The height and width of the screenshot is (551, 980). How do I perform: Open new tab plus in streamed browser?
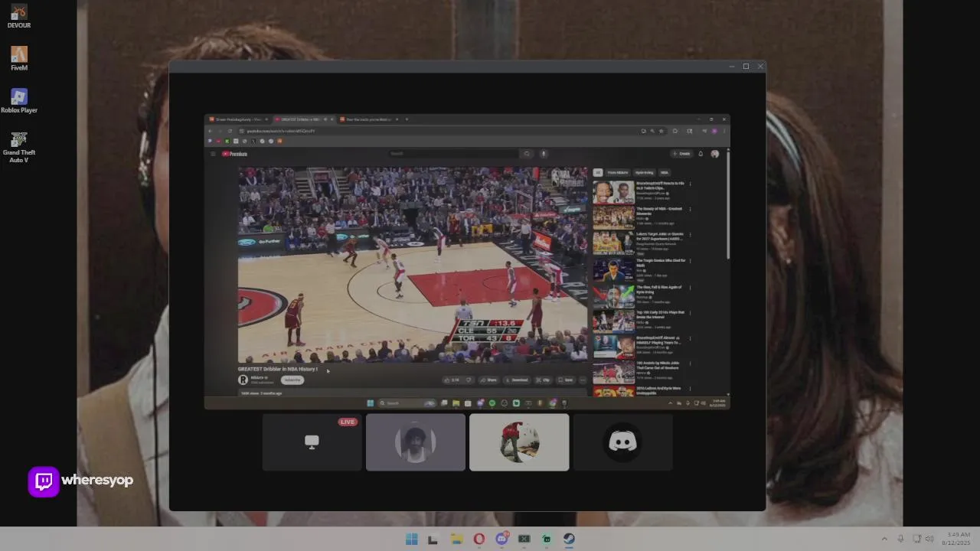407,119
